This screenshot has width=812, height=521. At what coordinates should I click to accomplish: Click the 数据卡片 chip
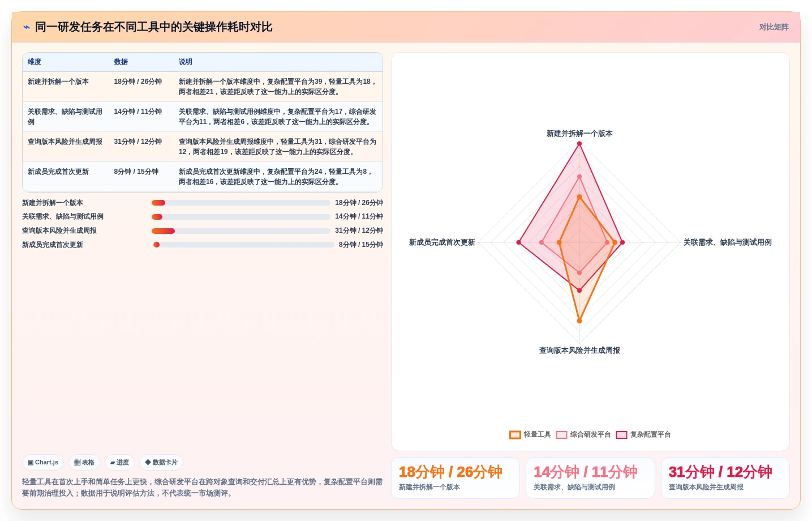161,463
